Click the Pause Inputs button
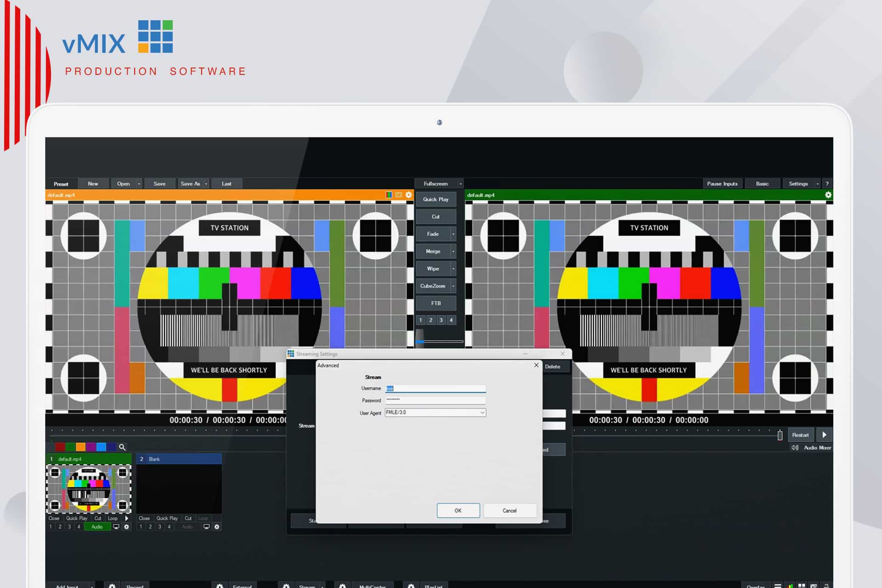The width and height of the screenshot is (882, 588). click(722, 184)
